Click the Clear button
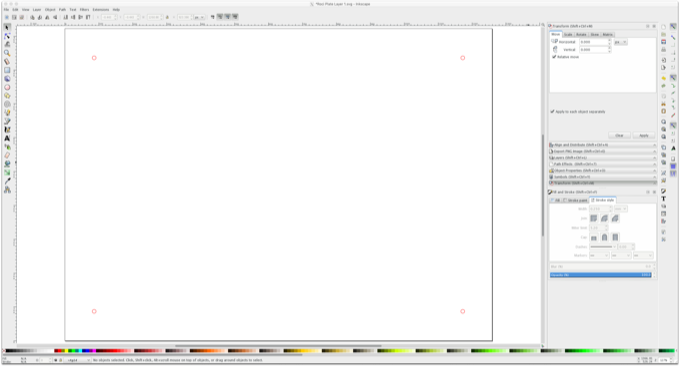Screen dimensions: 680x366 click(619, 136)
